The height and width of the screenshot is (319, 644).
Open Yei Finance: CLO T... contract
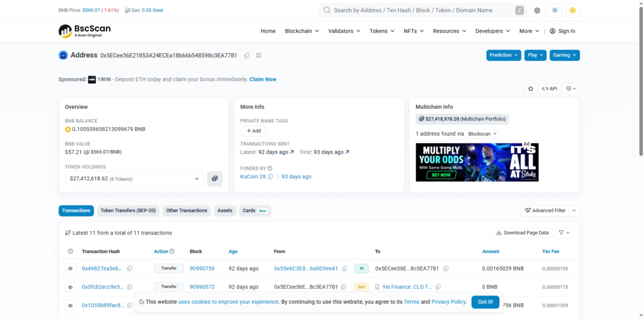pos(407,287)
